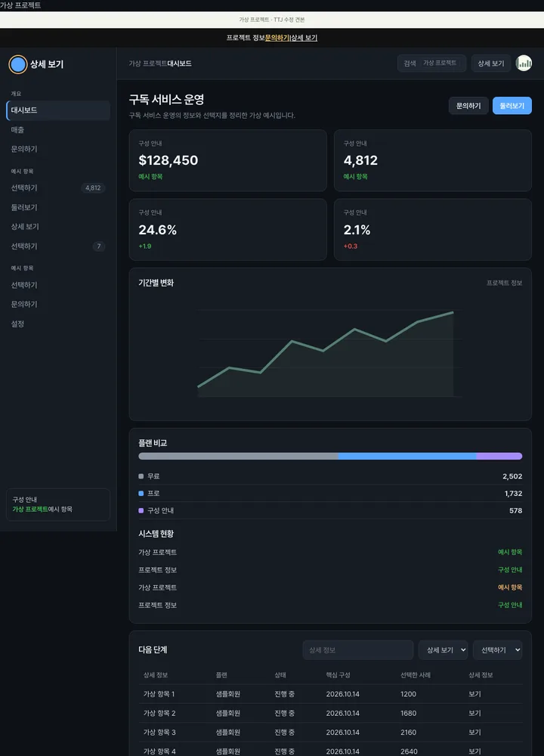
Task: Click the green +1.9 change value
Action: (145, 246)
